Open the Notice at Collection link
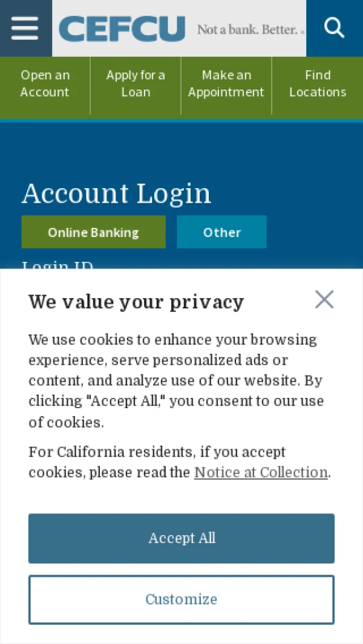This screenshot has width=363, height=644. point(261,472)
